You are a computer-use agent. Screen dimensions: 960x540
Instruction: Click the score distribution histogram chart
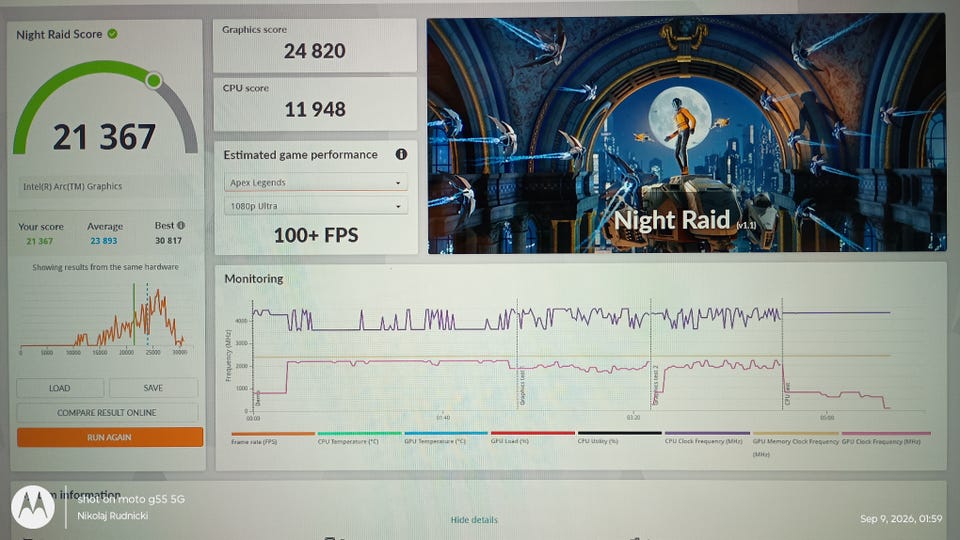pyautogui.click(x=103, y=320)
